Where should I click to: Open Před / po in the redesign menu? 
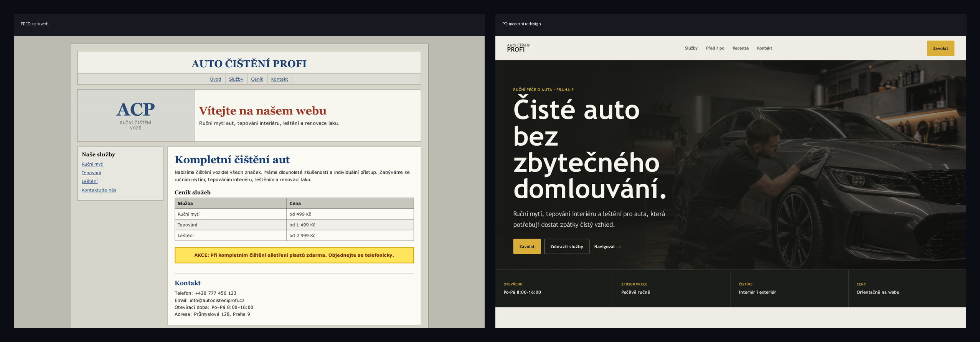[x=715, y=48]
